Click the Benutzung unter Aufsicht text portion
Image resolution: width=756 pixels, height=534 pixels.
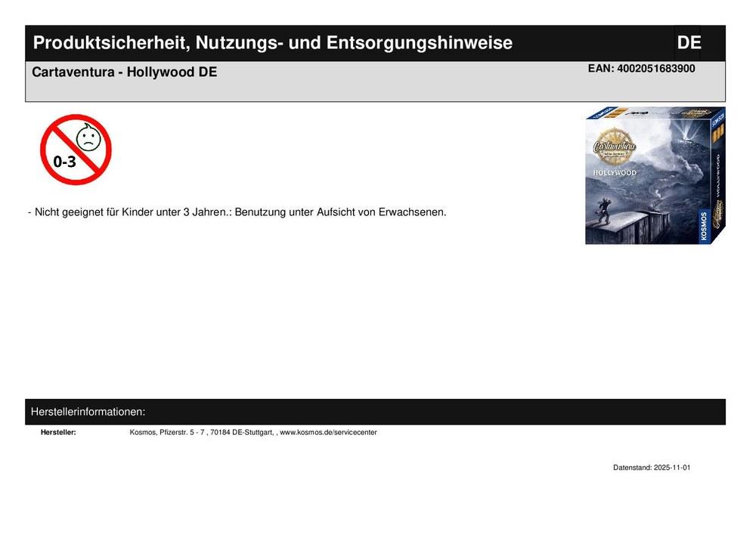point(340,212)
